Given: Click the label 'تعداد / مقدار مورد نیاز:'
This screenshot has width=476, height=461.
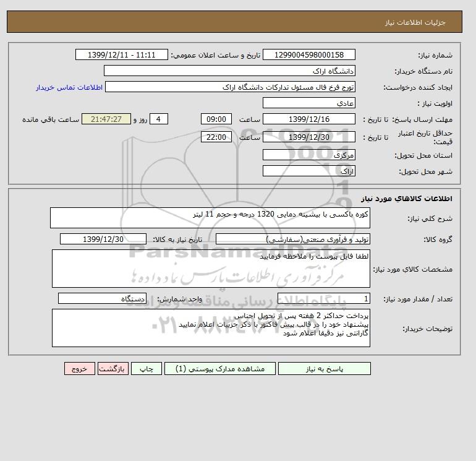Looking at the screenshot, I should click(418, 299).
